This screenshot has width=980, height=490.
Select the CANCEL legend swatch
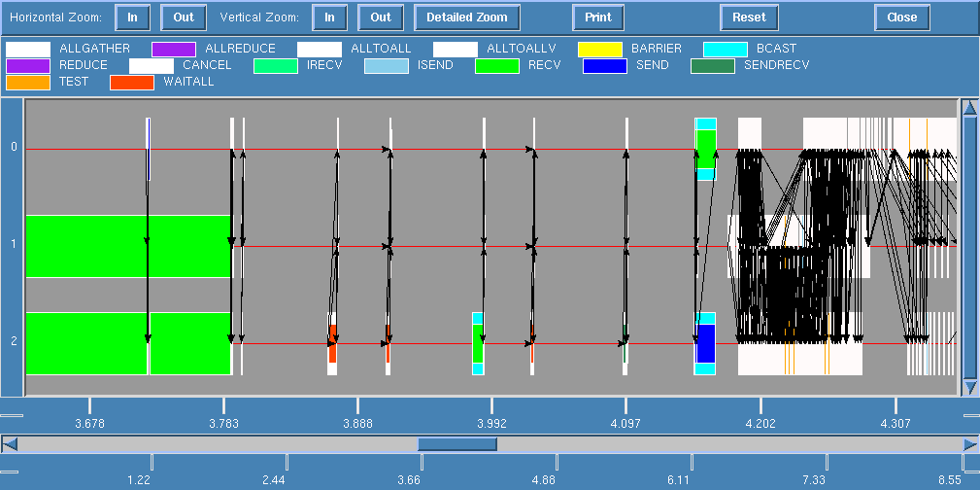coord(152,66)
